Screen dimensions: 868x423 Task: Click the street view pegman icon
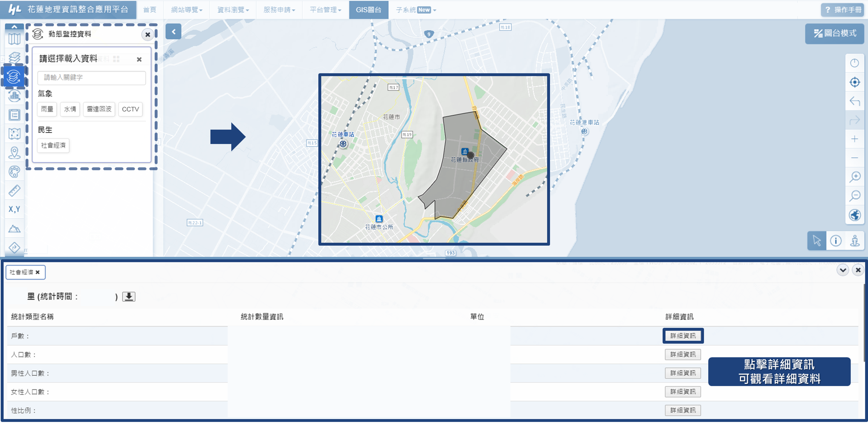click(855, 241)
